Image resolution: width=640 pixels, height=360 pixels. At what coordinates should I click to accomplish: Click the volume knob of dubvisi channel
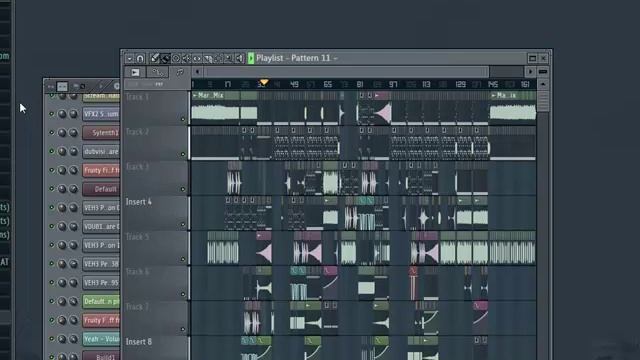coord(73,151)
